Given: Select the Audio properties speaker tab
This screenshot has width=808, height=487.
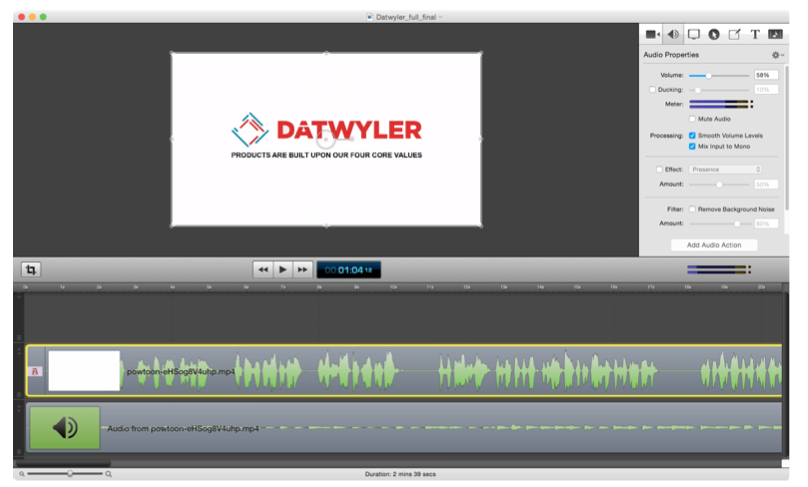Looking at the screenshot, I should pos(674,34).
